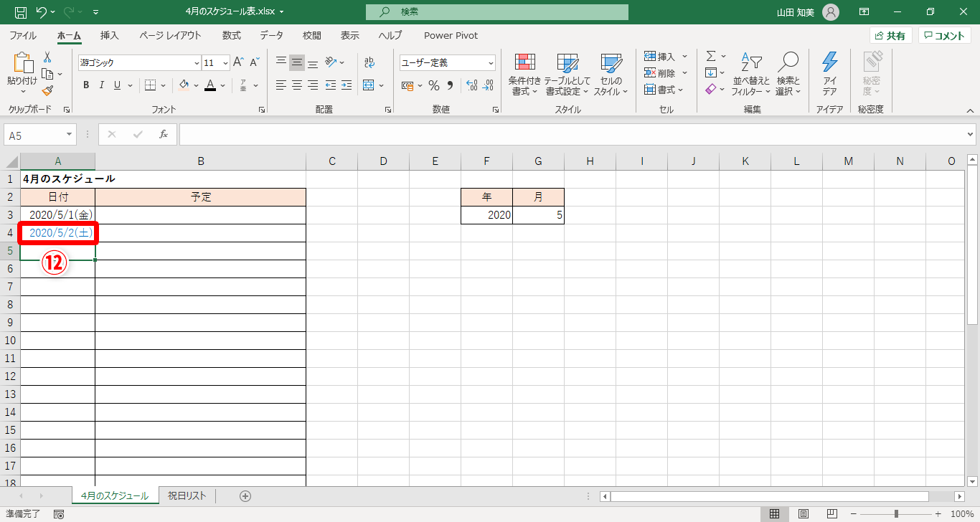Switch to the 挿入 ribbon tab
The width and height of the screenshot is (980, 522).
click(110, 35)
